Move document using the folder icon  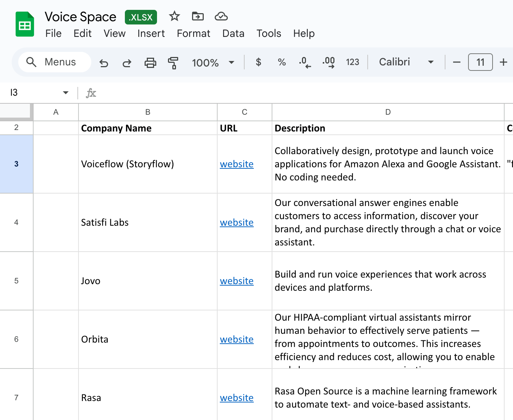click(x=198, y=16)
